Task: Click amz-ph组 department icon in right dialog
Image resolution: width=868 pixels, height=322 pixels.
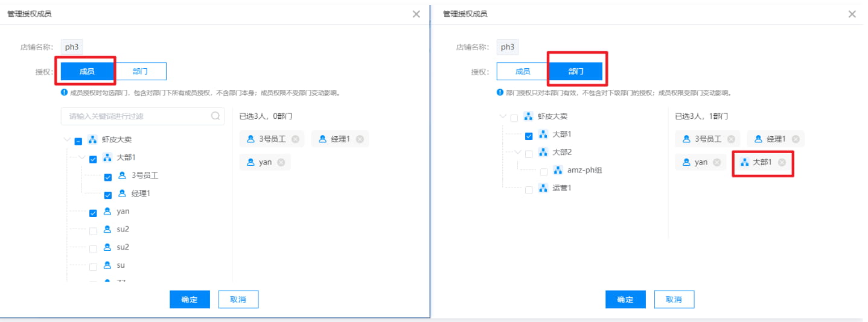Action: (558, 170)
